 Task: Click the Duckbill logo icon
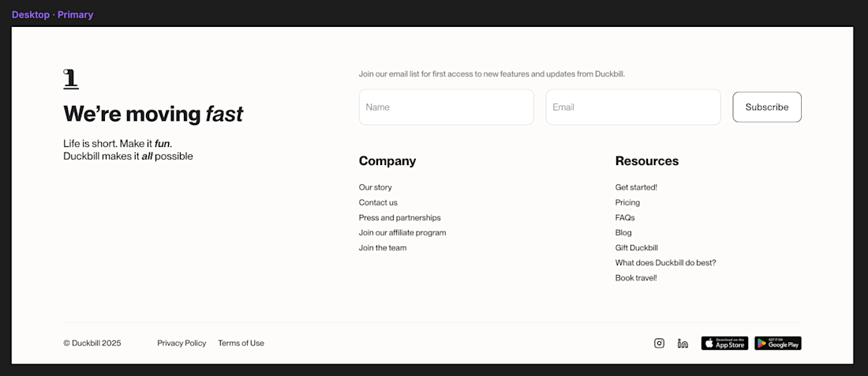71,79
